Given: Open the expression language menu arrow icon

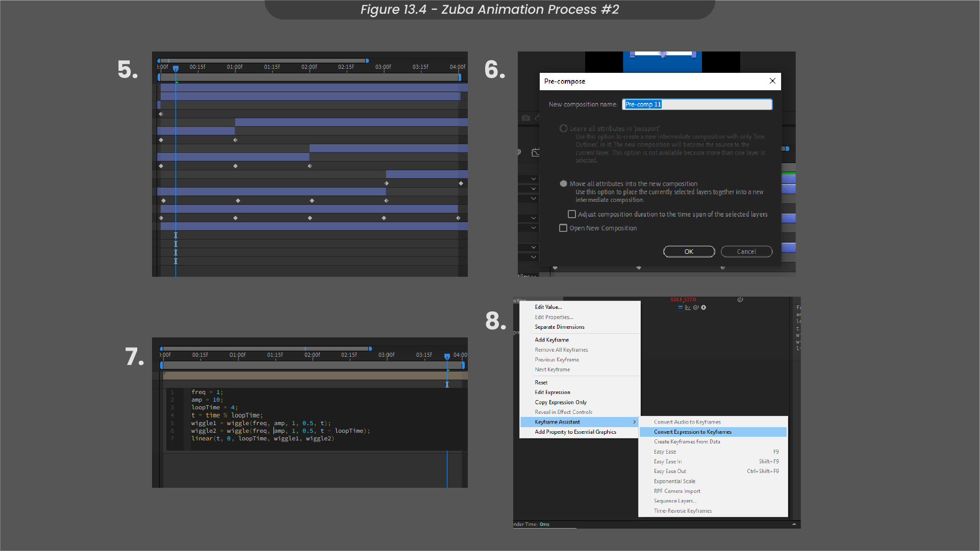Looking at the screenshot, I should (703, 307).
